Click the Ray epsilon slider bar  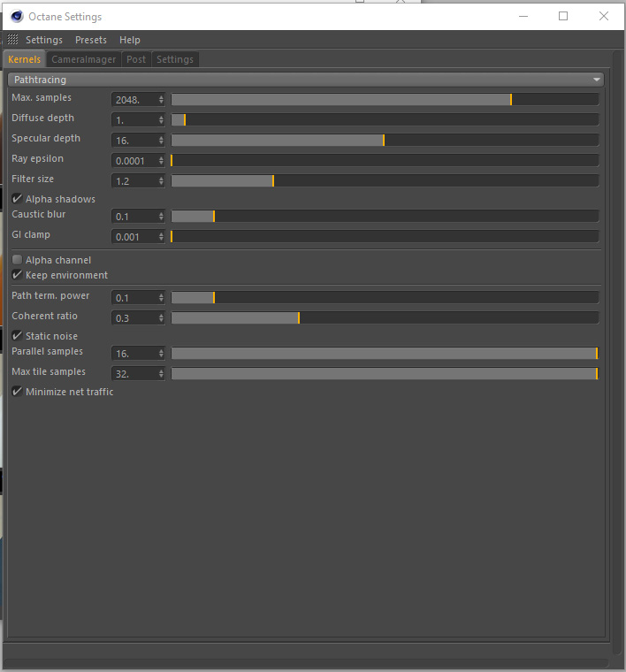pyautogui.click(x=385, y=161)
